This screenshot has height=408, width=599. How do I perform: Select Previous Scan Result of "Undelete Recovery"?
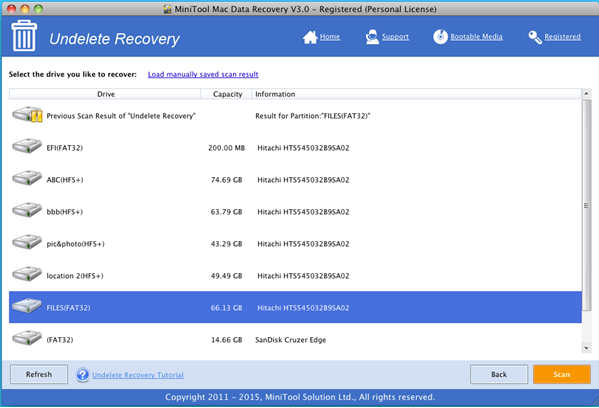coord(121,116)
